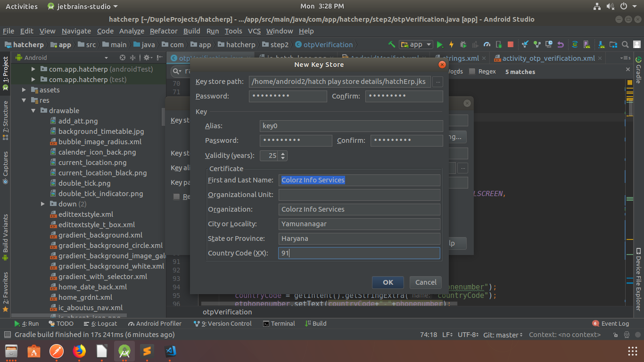This screenshot has height=362, width=644.
Task: Open the Navigate menu
Action: pyautogui.click(x=76, y=31)
